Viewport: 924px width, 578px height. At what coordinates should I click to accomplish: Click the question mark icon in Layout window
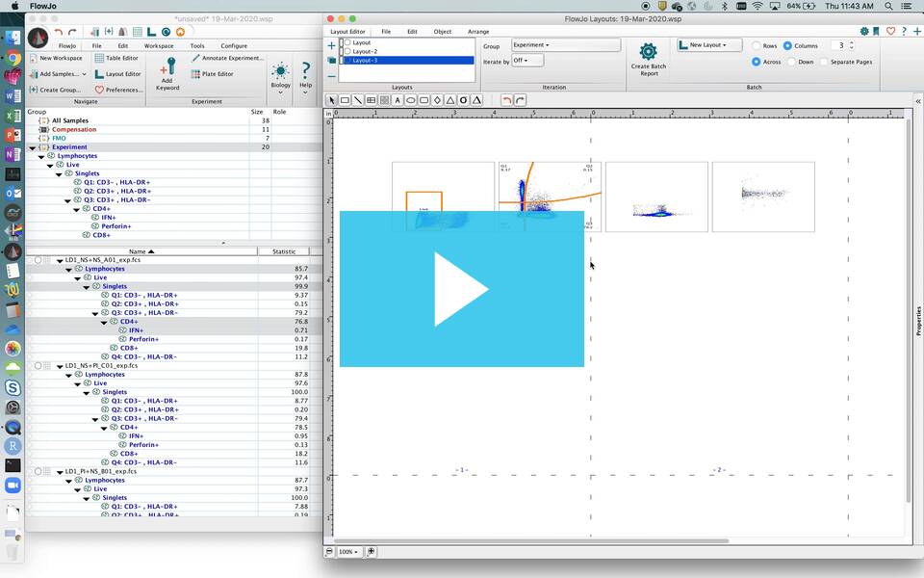click(904, 31)
